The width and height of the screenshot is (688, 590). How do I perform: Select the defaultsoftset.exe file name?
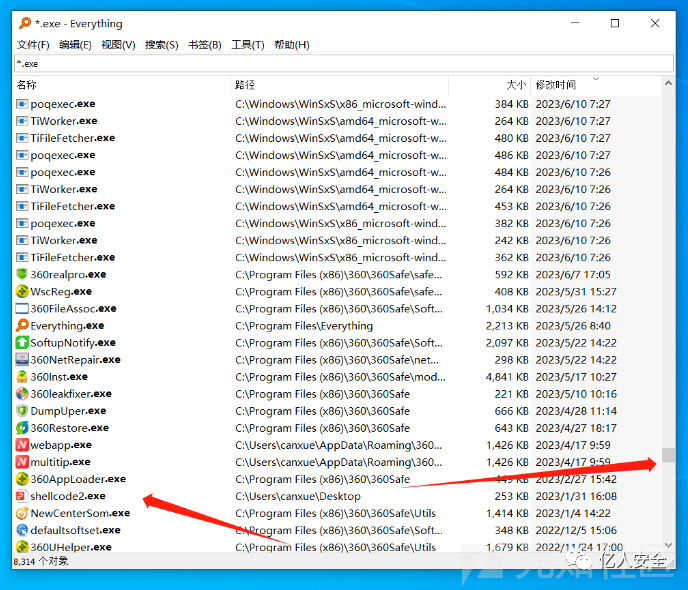(75, 530)
